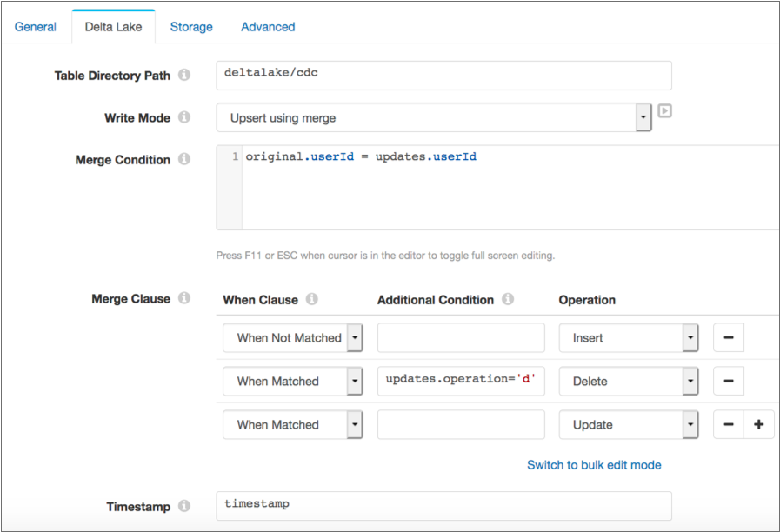The image size is (780, 532).
Task: Click inside the Merge Condition editor
Action: 510,188
